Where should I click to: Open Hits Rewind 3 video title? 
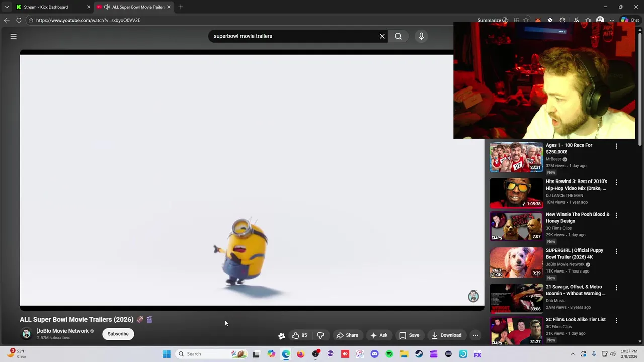pos(577,185)
